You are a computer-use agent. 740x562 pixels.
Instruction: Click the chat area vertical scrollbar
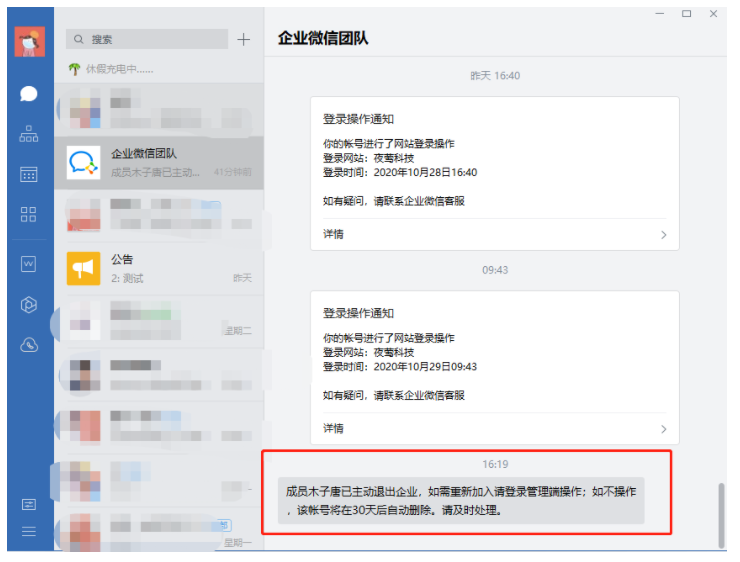pos(721,515)
